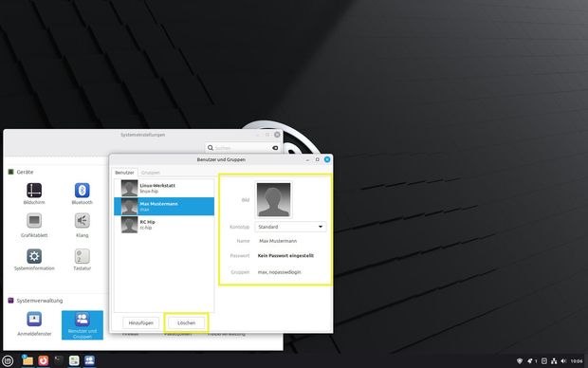Open the Anmeldefenster settings icon
This screenshot has width=588, height=368.
[x=34, y=320]
